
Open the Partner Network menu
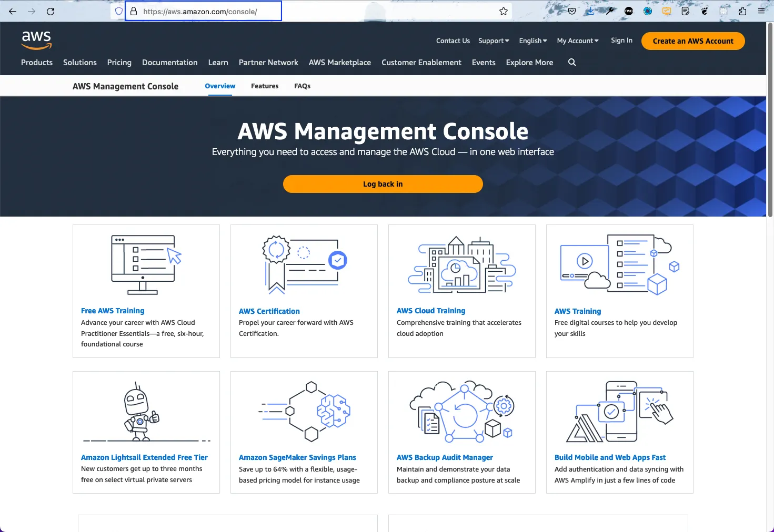(268, 63)
